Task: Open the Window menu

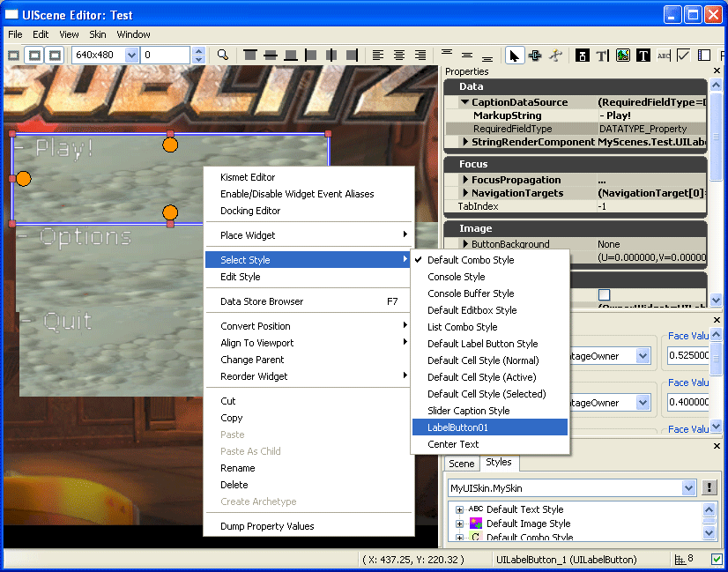Action: pos(132,34)
